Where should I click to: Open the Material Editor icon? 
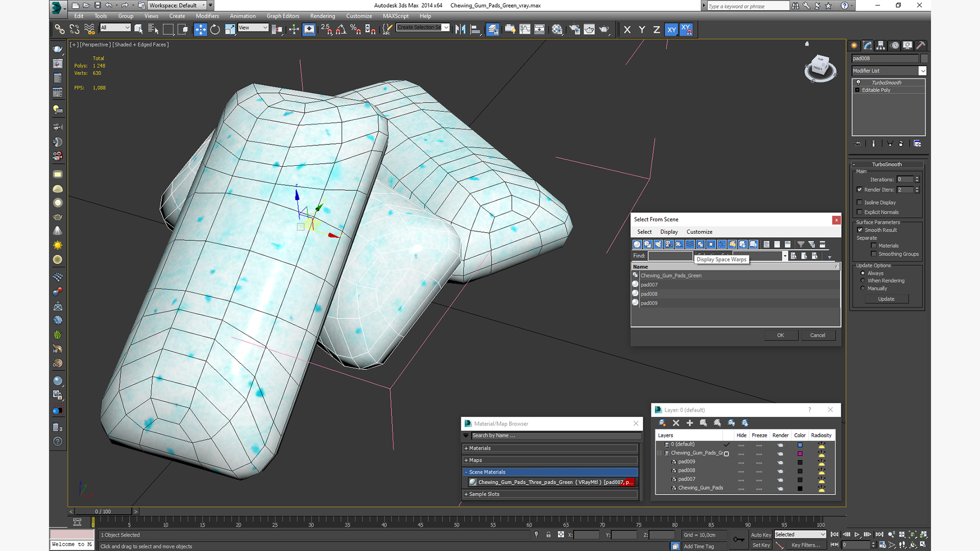point(557,30)
